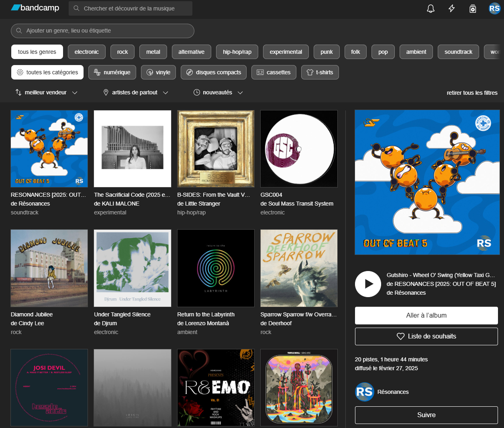Open the notifications bell

tap(431, 8)
